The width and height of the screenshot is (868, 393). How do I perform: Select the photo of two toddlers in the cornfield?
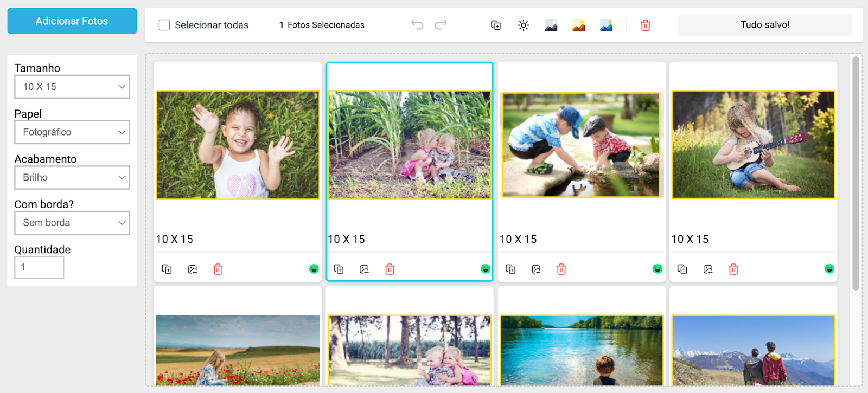(410, 145)
